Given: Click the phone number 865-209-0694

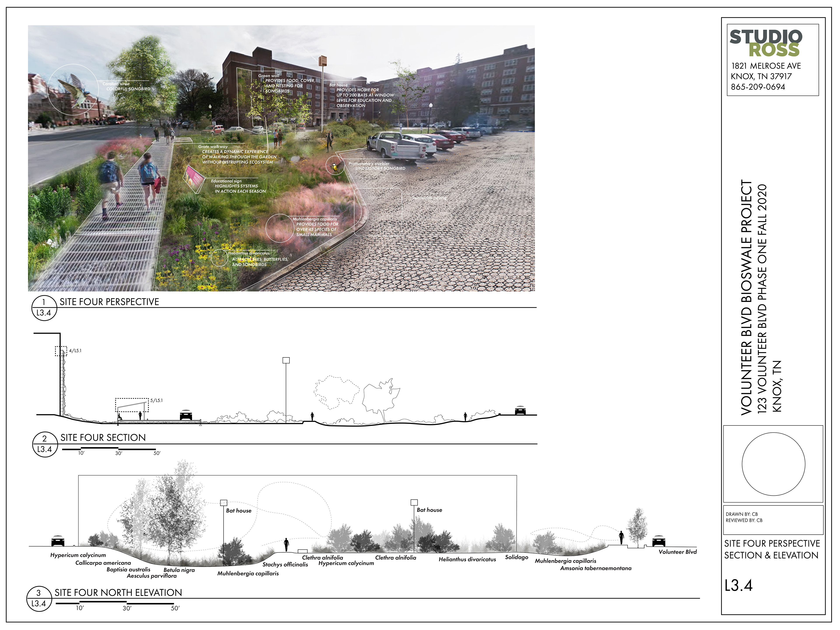Looking at the screenshot, I should click(x=758, y=87).
